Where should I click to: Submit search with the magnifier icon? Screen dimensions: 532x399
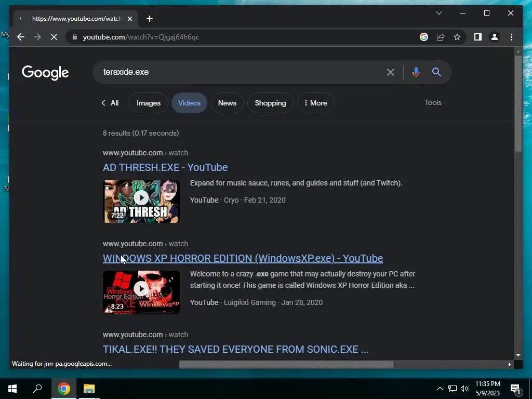436,72
